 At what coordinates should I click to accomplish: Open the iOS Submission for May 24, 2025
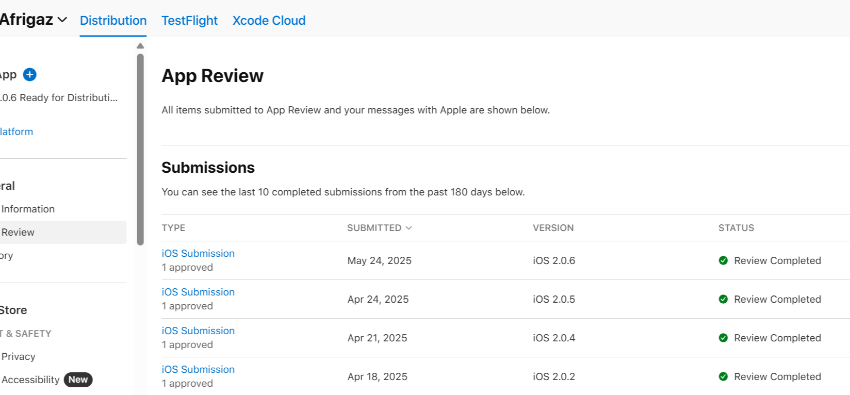point(198,253)
